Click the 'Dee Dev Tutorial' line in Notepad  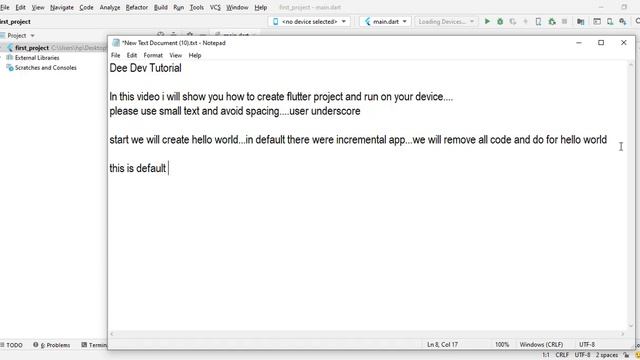coord(145,68)
